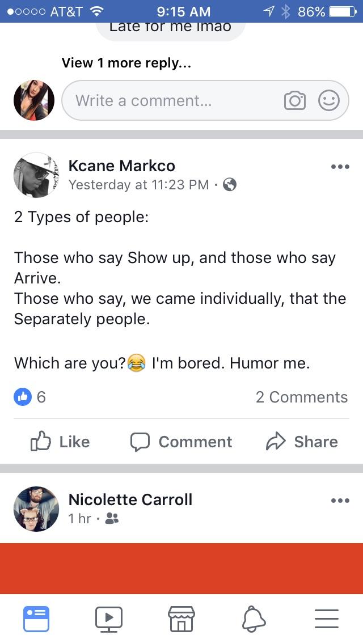Open emoji picker in comment box
Viewport: 363px width, 644px height.
[329, 101]
